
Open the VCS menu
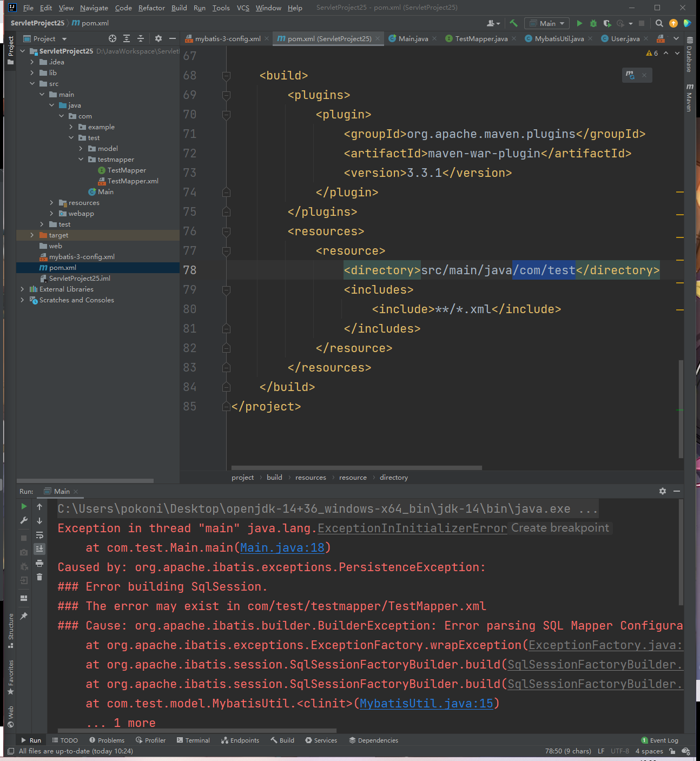click(243, 8)
